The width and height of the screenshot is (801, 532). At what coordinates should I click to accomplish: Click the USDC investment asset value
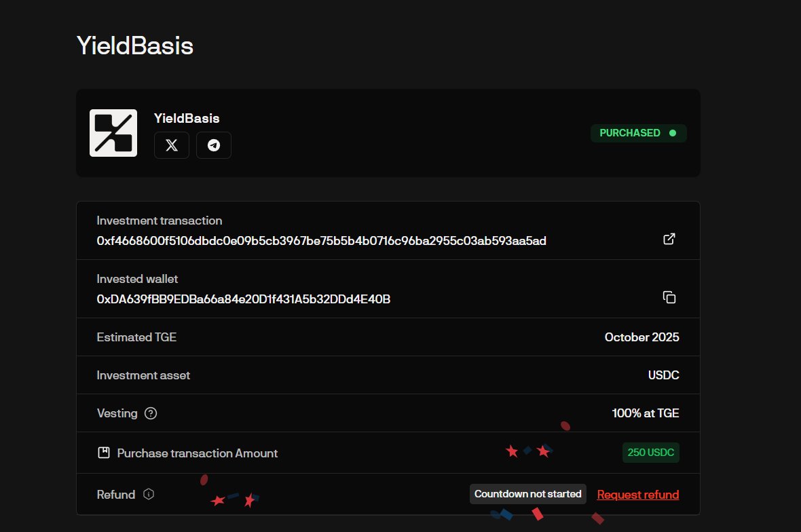[x=663, y=375]
